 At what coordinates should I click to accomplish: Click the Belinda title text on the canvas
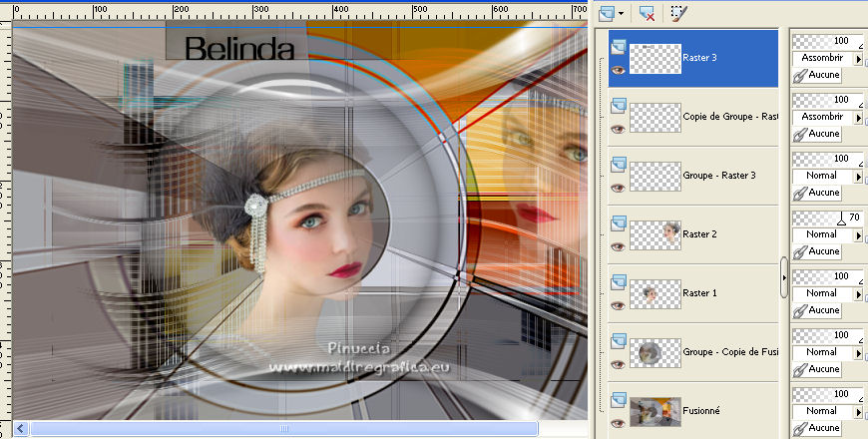tap(239, 48)
